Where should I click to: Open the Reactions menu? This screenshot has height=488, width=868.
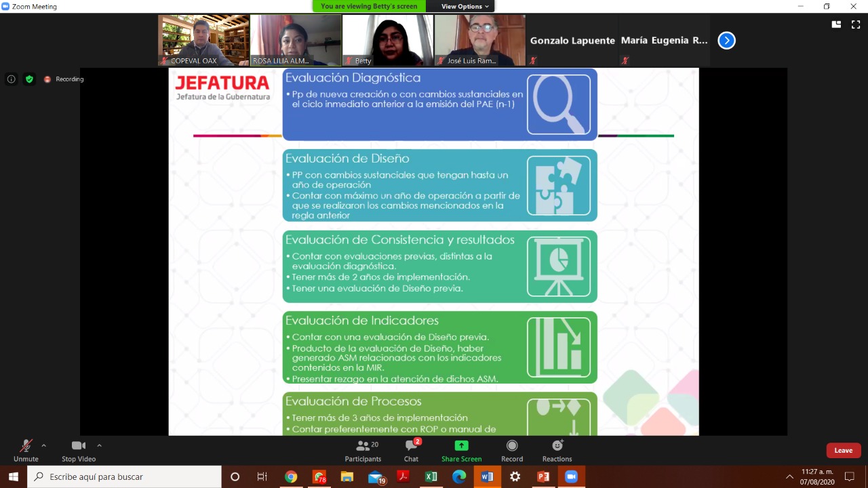click(557, 450)
